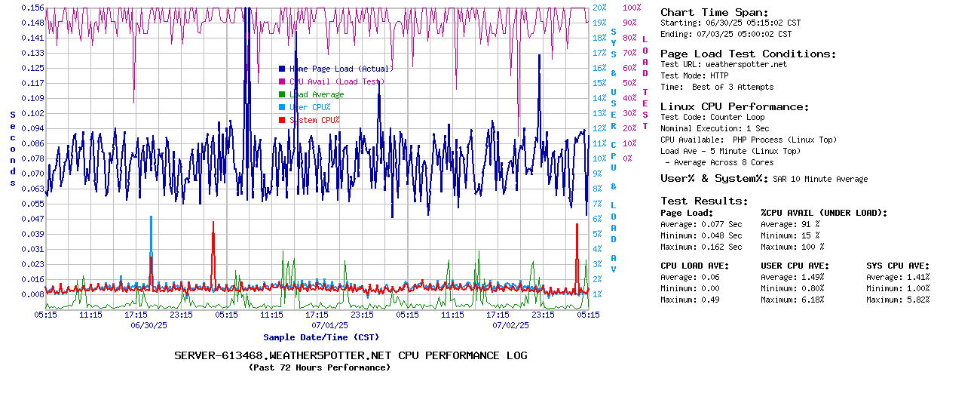Viewport: 980px width, 415px height.
Task: Click the Sample Date/Time (CST) axis title
Action: (x=321, y=337)
